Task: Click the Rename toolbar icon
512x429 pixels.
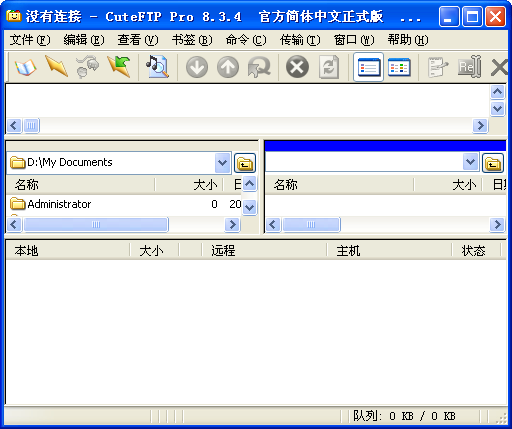Action: point(469,67)
